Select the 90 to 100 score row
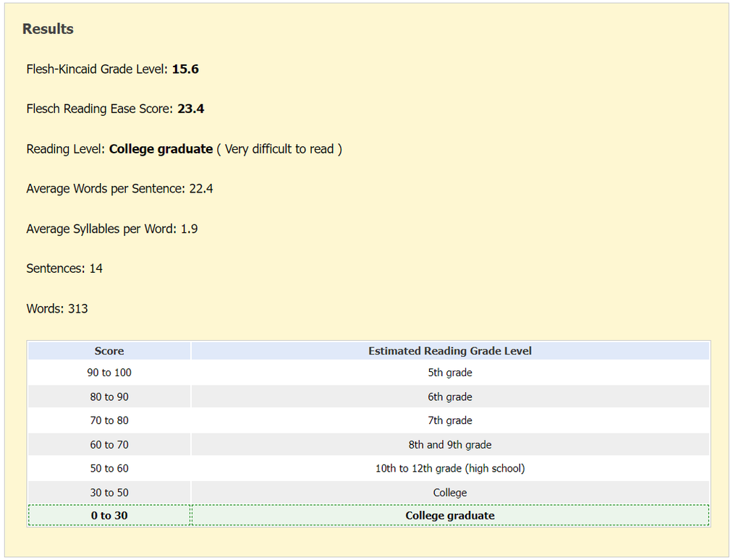The width and height of the screenshot is (741, 560). click(109, 373)
